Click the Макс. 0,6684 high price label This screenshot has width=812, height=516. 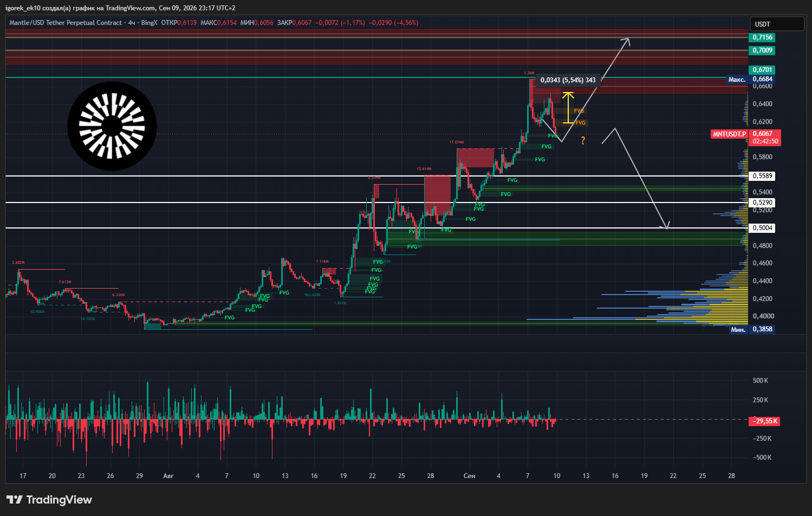click(751, 80)
